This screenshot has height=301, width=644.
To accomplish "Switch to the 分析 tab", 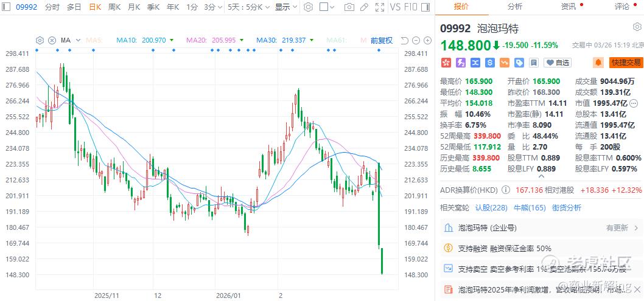I will click(514, 7).
